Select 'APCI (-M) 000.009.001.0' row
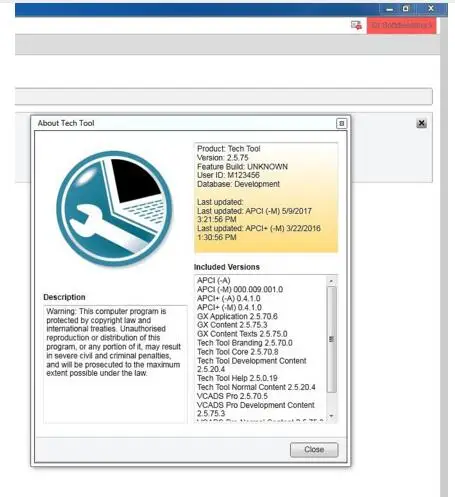Screen dimensions: 455x497 [240, 289]
